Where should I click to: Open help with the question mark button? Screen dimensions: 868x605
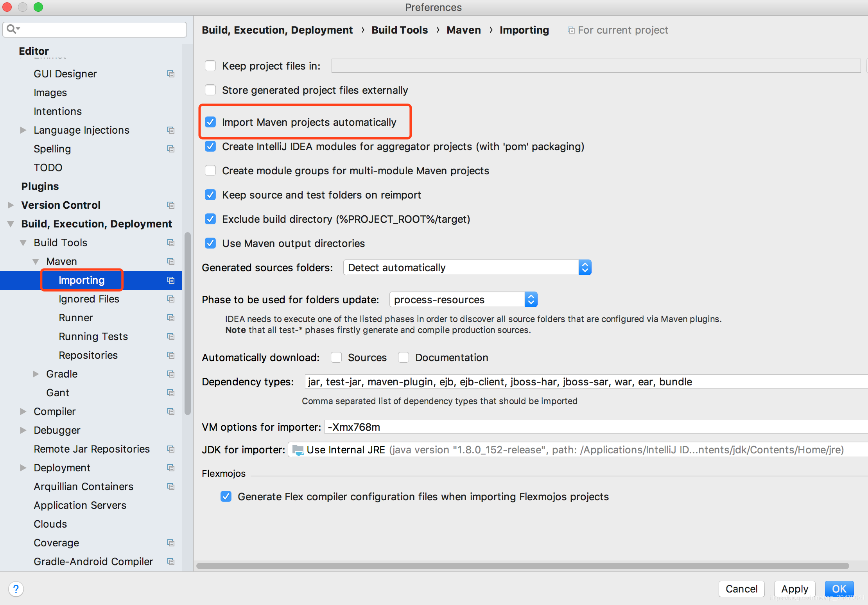[16, 589]
